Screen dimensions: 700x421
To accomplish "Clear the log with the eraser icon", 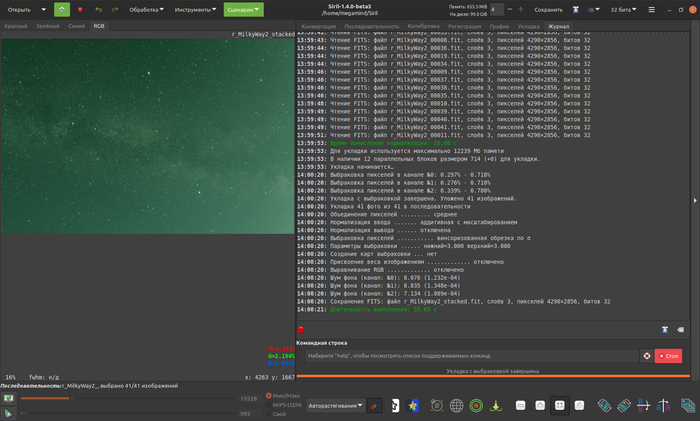I will [682, 329].
